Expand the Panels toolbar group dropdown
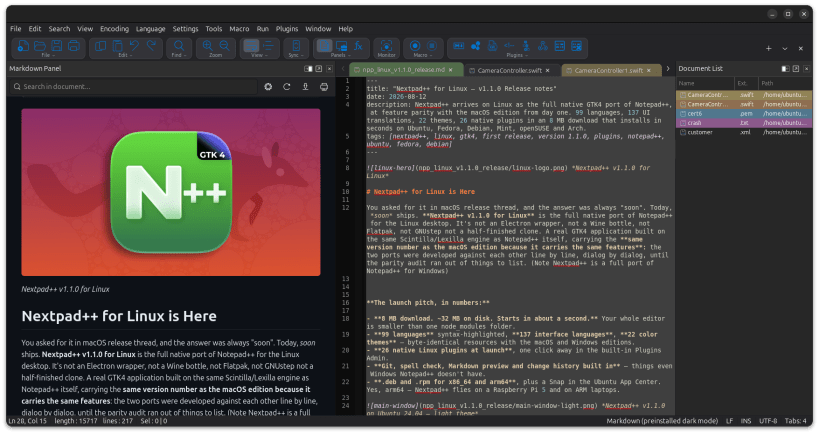This screenshot has width=819, height=434. click(341, 55)
